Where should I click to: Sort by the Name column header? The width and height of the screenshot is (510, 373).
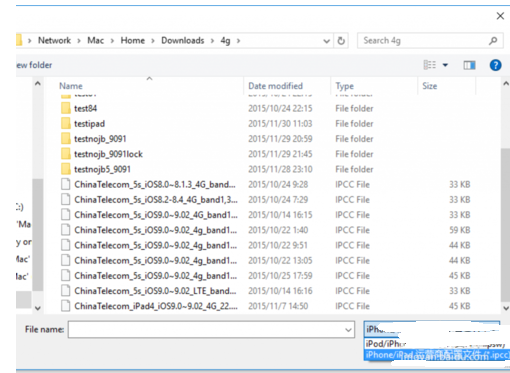71,86
